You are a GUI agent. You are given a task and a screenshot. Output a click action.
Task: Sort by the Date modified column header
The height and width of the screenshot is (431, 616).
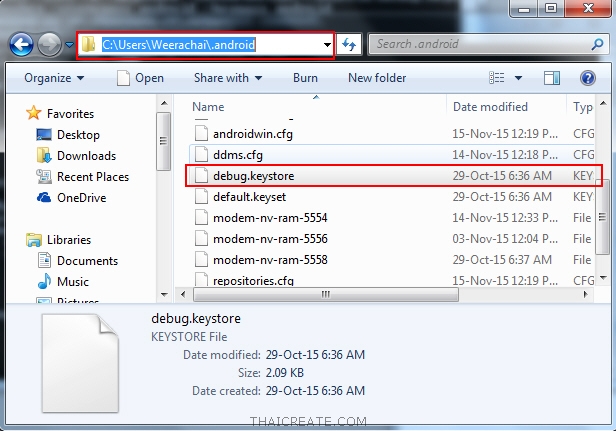490,107
